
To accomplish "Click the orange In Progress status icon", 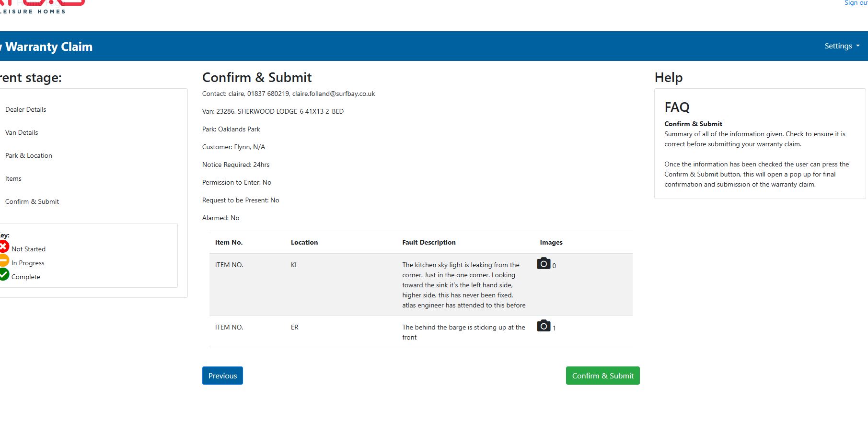I will pos(4,261).
